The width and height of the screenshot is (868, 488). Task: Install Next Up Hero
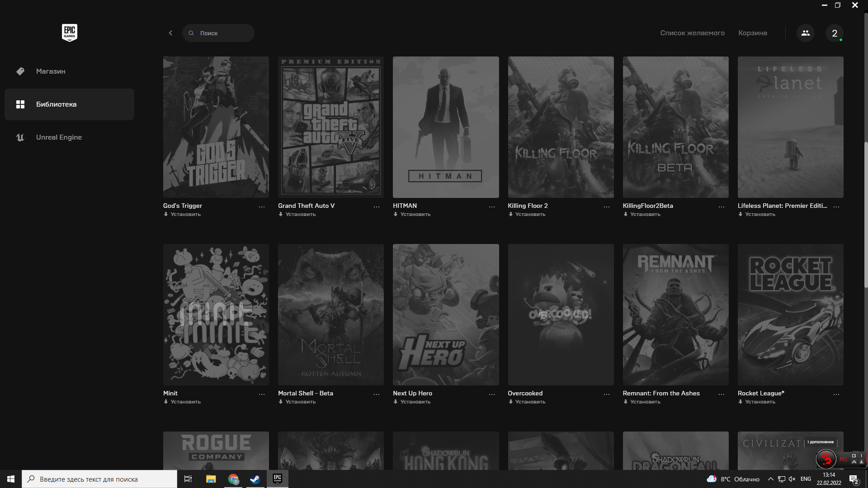412,402
